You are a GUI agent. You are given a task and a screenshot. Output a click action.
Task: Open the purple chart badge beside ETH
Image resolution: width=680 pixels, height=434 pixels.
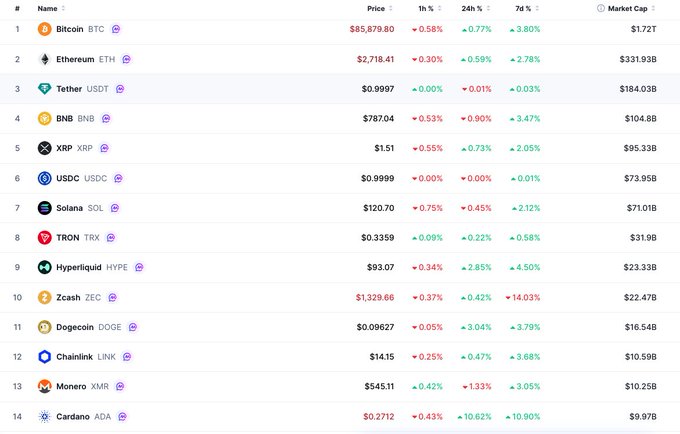tap(126, 59)
